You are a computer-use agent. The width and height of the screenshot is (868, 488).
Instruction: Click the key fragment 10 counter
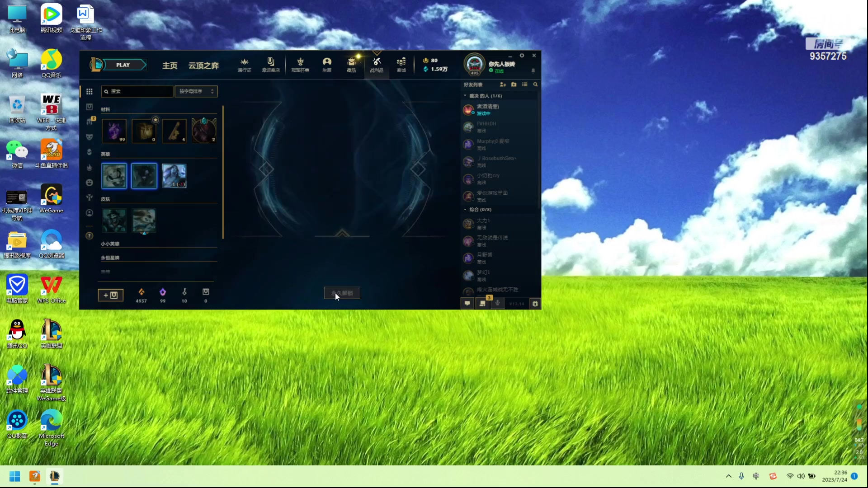pyautogui.click(x=184, y=296)
